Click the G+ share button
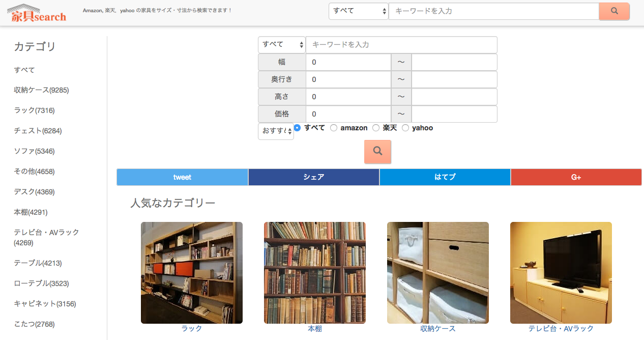The height and width of the screenshot is (340, 644). point(576,177)
